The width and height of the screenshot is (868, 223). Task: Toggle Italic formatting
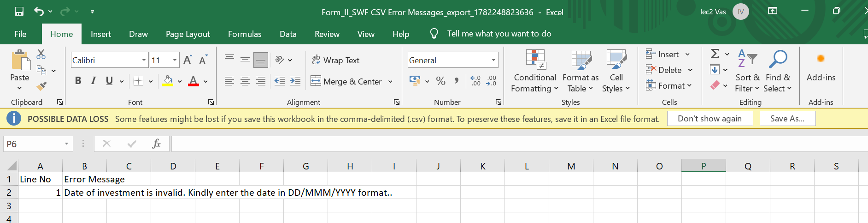click(x=94, y=81)
